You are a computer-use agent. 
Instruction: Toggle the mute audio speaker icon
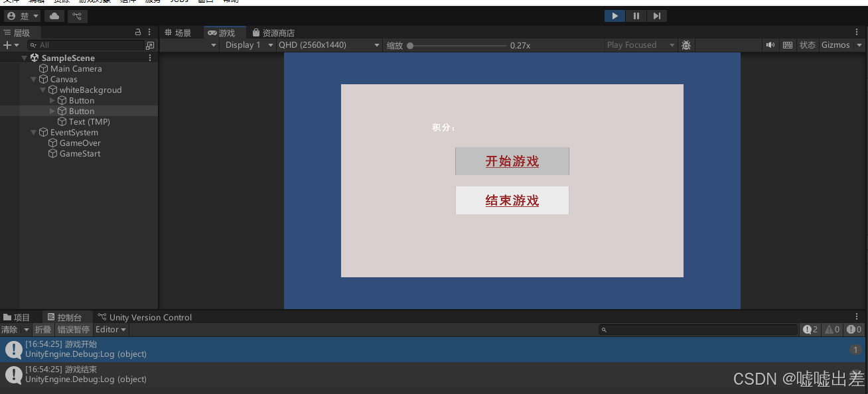770,45
